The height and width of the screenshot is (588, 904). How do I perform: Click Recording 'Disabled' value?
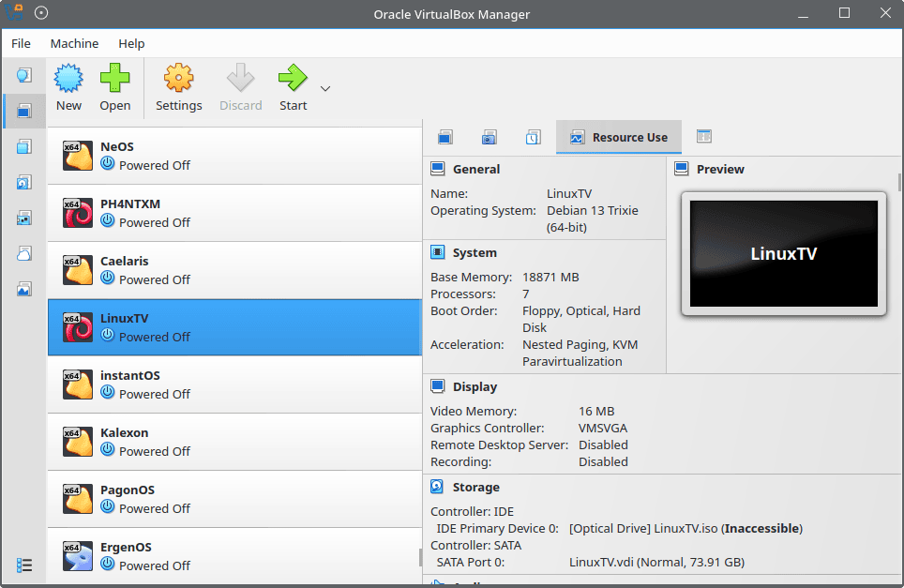point(603,461)
